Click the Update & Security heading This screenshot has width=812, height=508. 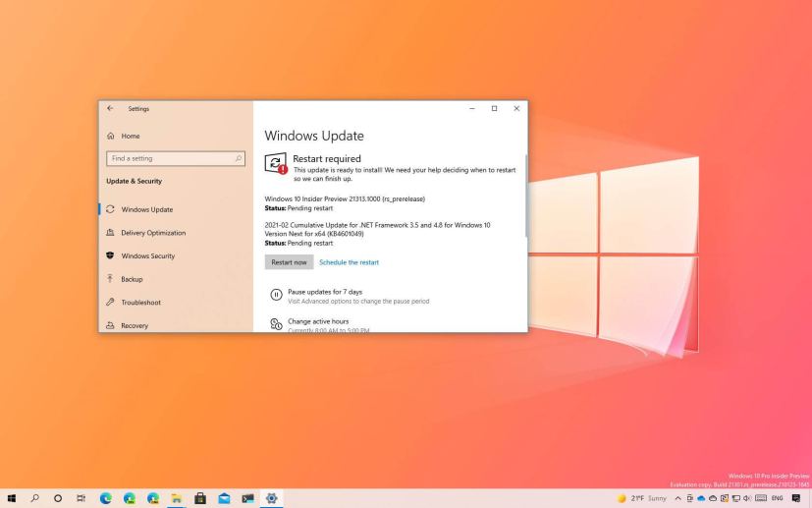click(135, 181)
